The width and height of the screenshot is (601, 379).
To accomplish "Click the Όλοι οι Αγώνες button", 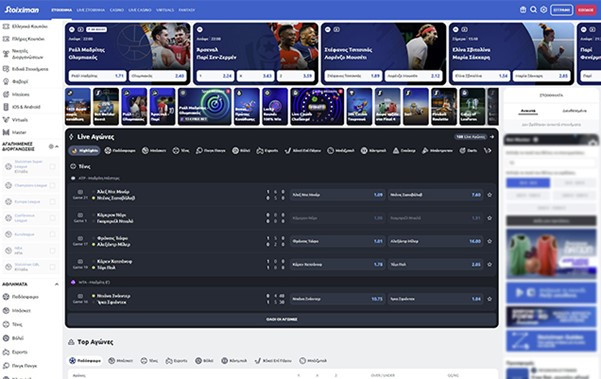I will point(282,319).
